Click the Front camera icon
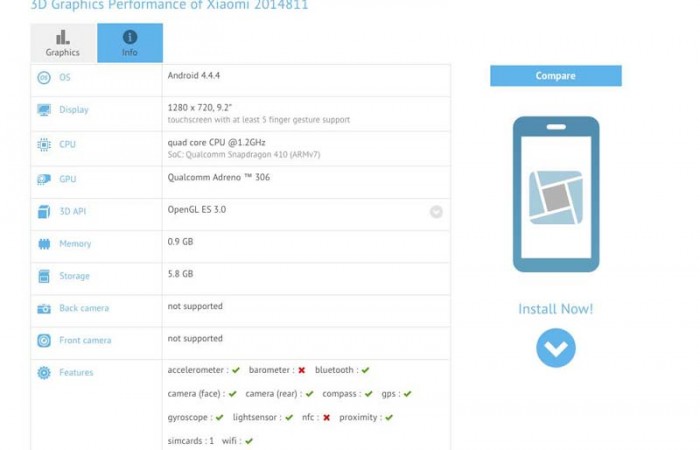Viewport: 700px width, 450px height. pos(44,341)
